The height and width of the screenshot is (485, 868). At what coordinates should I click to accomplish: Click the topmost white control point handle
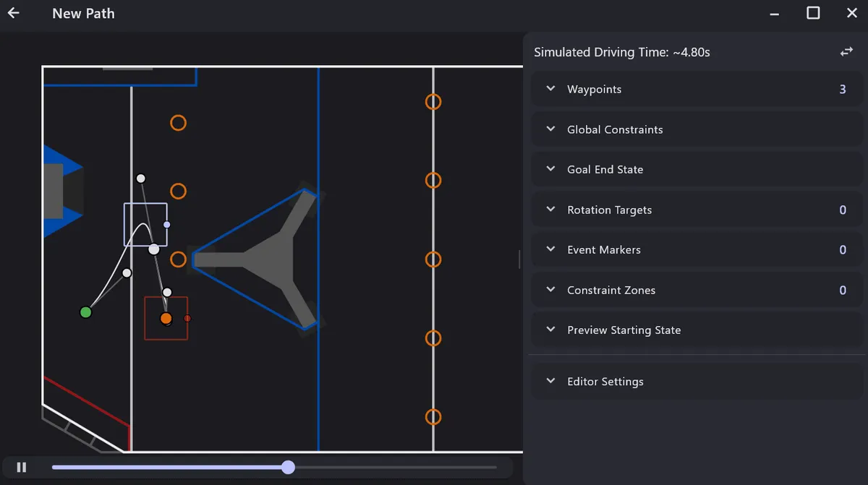tap(141, 179)
